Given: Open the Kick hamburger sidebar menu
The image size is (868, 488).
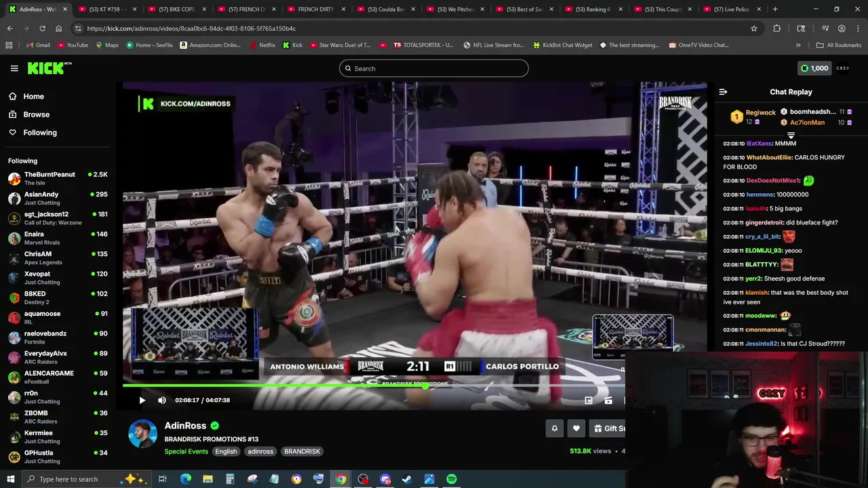Looking at the screenshot, I should [x=14, y=68].
